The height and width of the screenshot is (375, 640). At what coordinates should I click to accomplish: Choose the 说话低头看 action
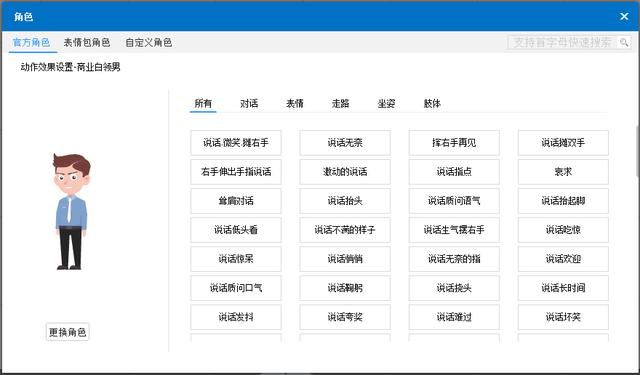pyautogui.click(x=236, y=230)
